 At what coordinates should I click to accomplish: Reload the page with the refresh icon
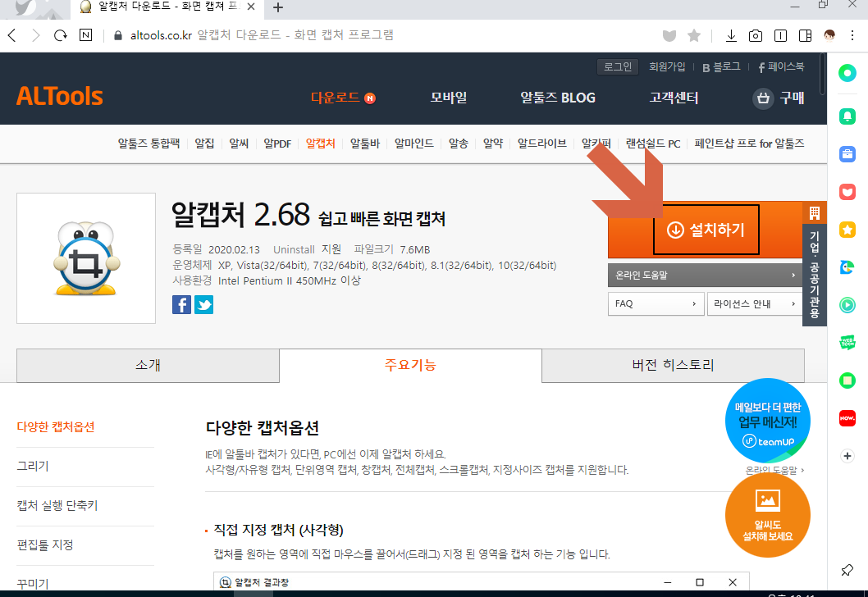[x=61, y=35]
